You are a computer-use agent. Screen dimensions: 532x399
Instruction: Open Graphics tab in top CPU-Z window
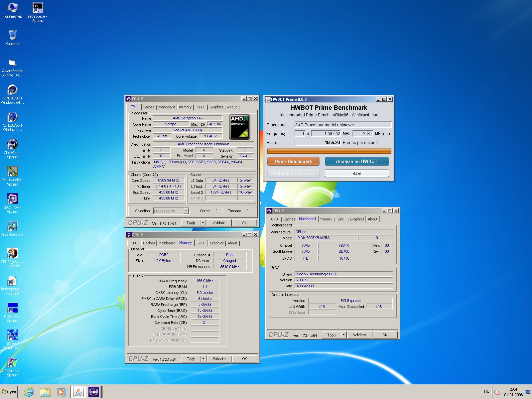pyautogui.click(x=216, y=107)
